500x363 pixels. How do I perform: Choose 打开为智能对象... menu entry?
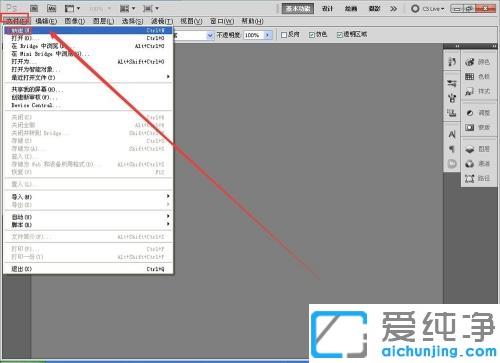[88, 69]
